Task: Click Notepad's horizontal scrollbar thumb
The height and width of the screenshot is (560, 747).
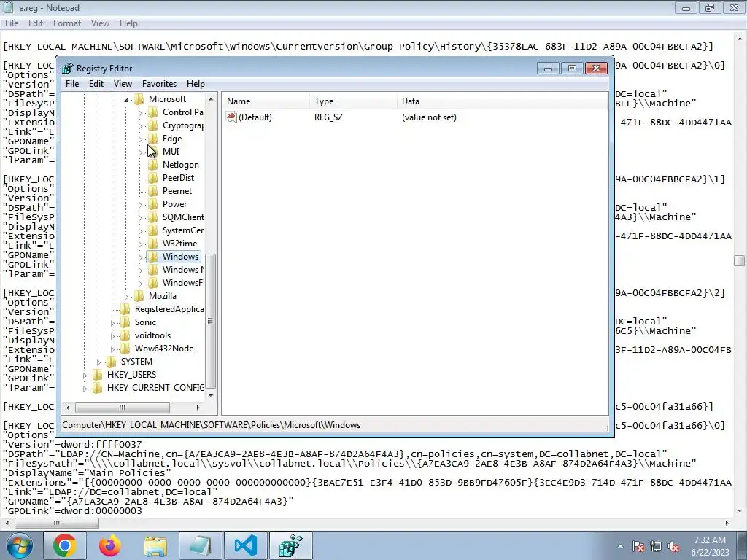Action: pyautogui.click(x=57, y=523)
